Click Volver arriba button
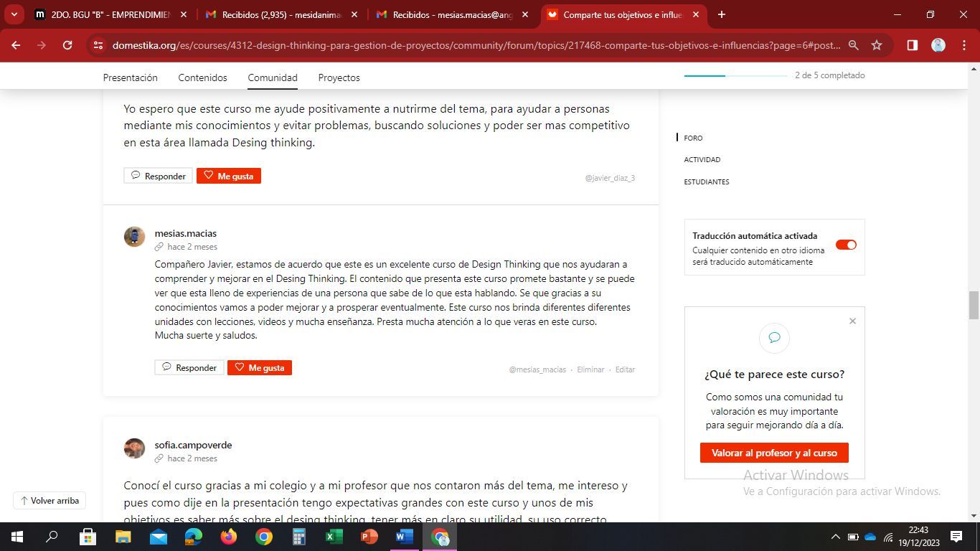The height and width of the screenshot is (551, 980). click(x=50, y=500)
